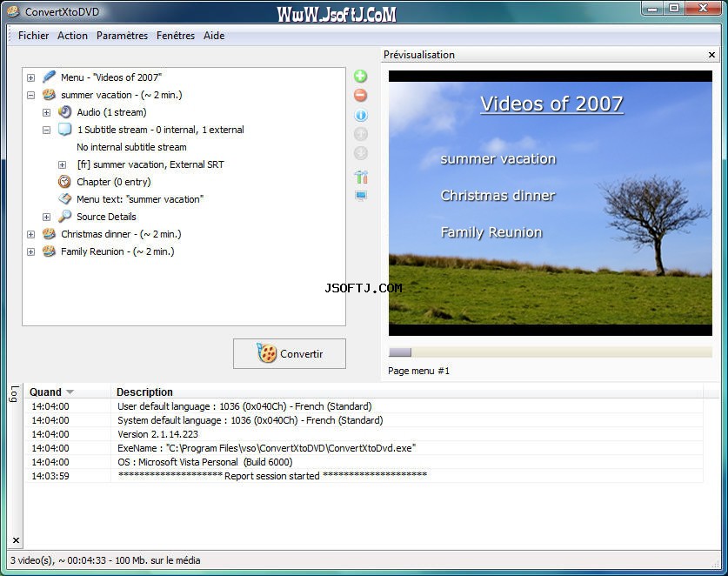Viewport: 728px width, 576px height.
Task: Click the greyed move down arrow
Action: click(x=360, y=153)
